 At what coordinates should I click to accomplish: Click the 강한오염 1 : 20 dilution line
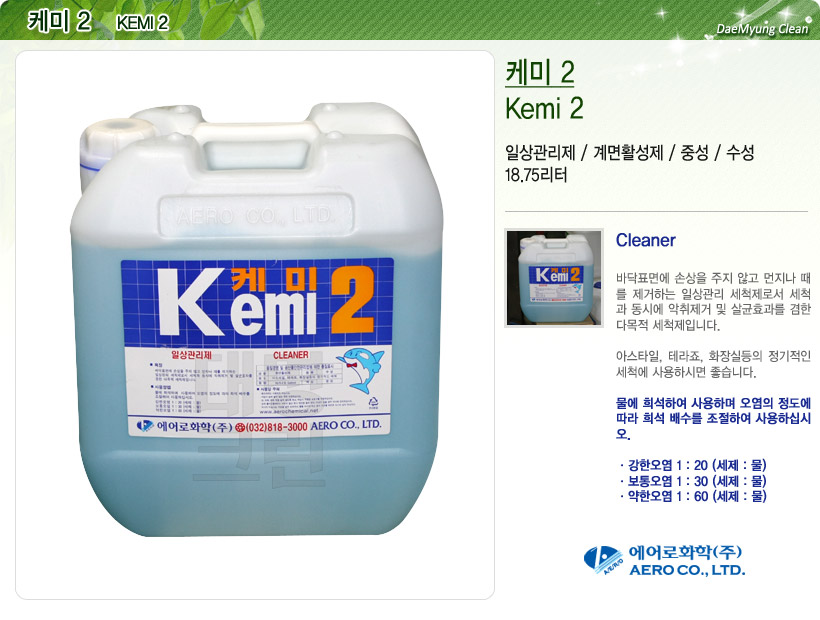click(693, 465)
